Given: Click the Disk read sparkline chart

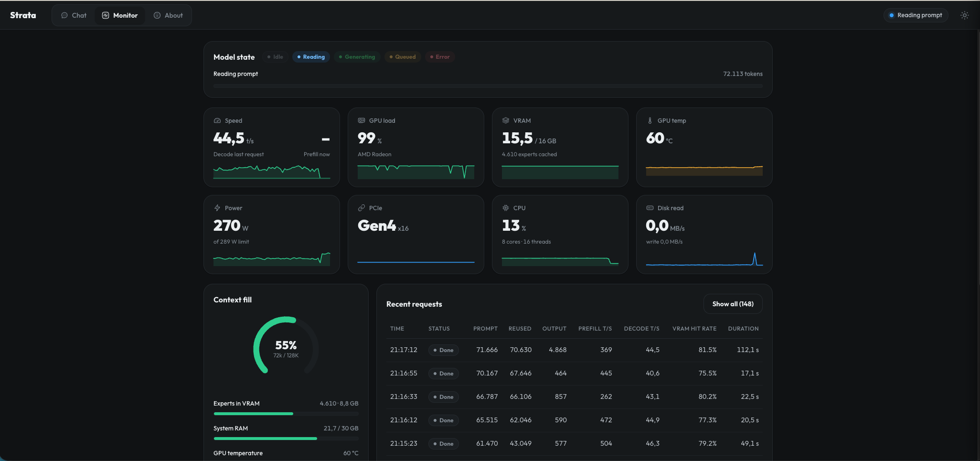Looking at the screenshot, I should click(x=704, y=259).
